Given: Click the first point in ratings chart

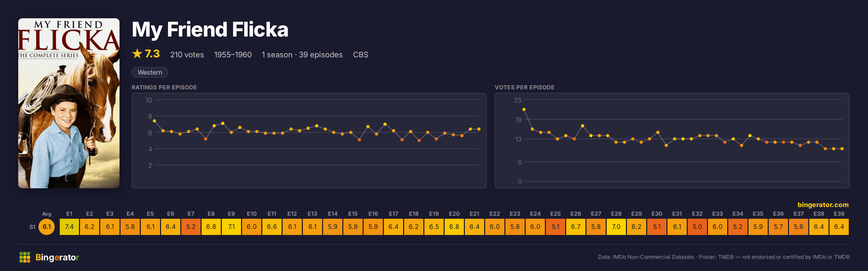Looking at the screenshot, I should 154,121.
